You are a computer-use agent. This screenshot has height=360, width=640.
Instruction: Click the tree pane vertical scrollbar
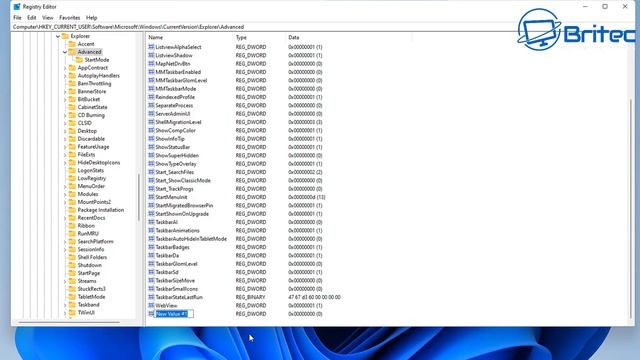pos(139,197)
